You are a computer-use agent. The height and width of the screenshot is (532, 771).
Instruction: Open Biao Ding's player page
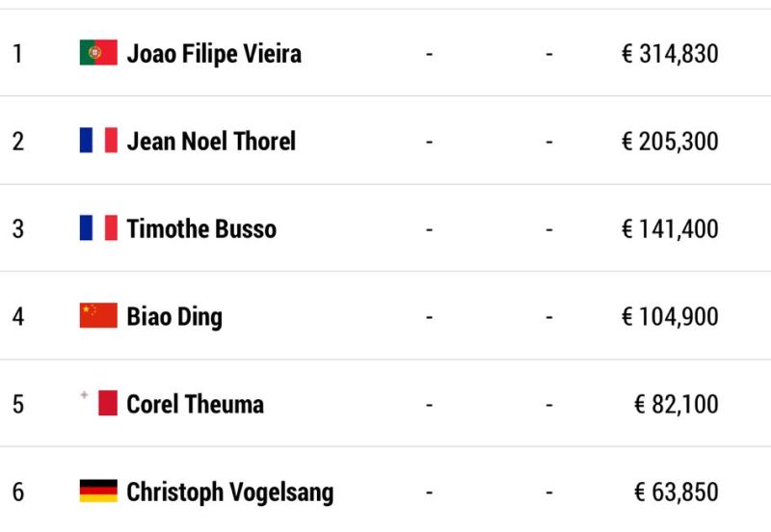click(174, 317)
